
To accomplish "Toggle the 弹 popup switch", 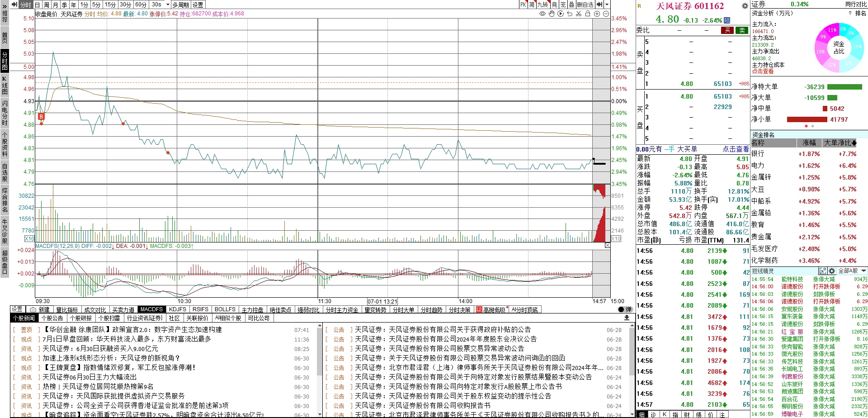I will pyautogui.click(x=625, y=309).
